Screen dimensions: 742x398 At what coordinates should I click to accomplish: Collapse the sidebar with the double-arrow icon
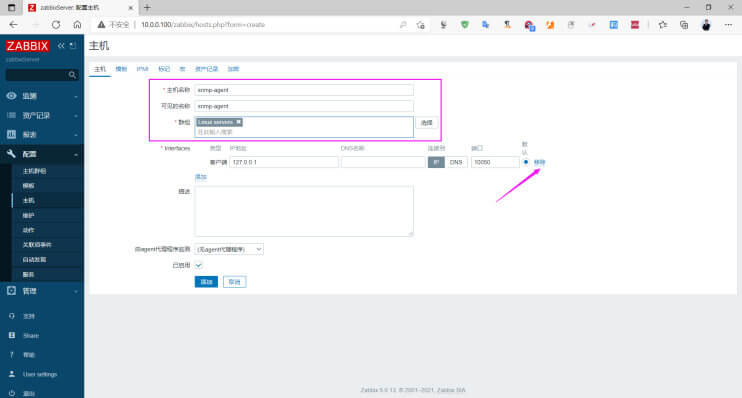point(61,45)
